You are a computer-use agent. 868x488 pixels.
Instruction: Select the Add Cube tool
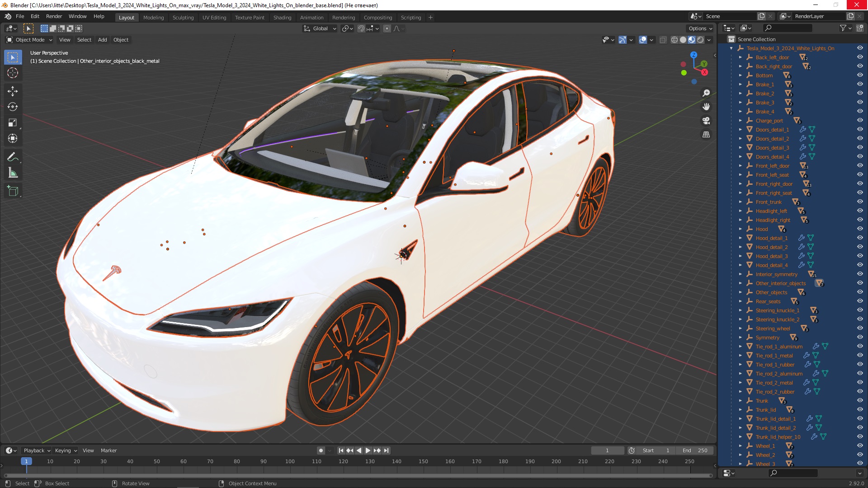pyautogui.click(x=13, y=191)
